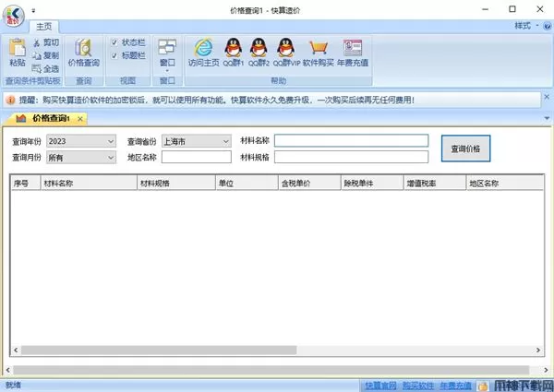Close the 价格查询1 tab
This screenshot has height=392, width=554.
pos(80,119)
